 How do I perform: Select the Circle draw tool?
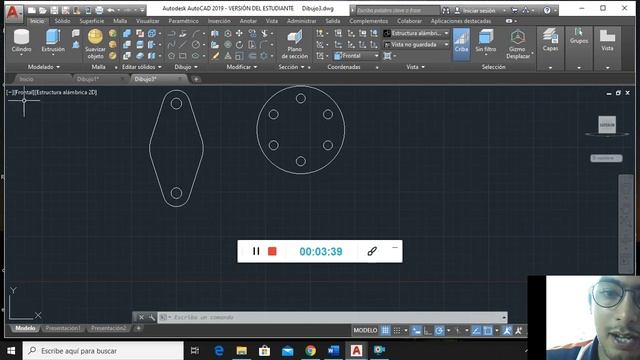click(x=196, y=44)
